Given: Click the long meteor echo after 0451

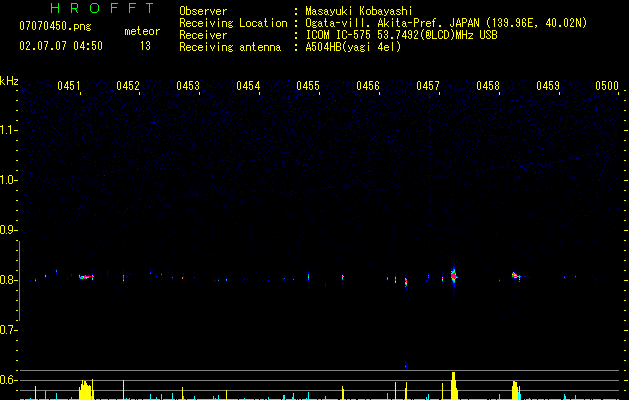Looking at the screenshot, I should 86,276.
